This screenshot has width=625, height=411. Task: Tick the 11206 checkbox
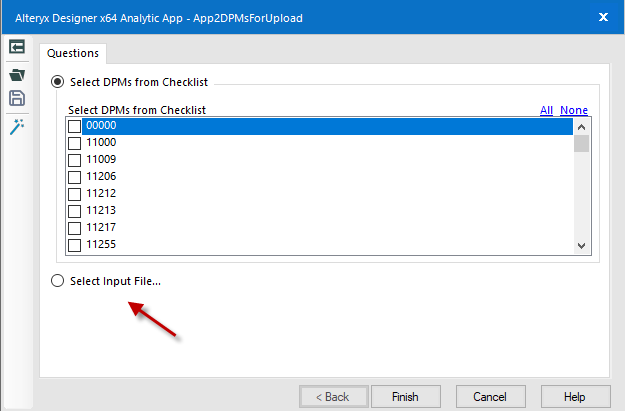pyautogui.click(x=74, y=177)
